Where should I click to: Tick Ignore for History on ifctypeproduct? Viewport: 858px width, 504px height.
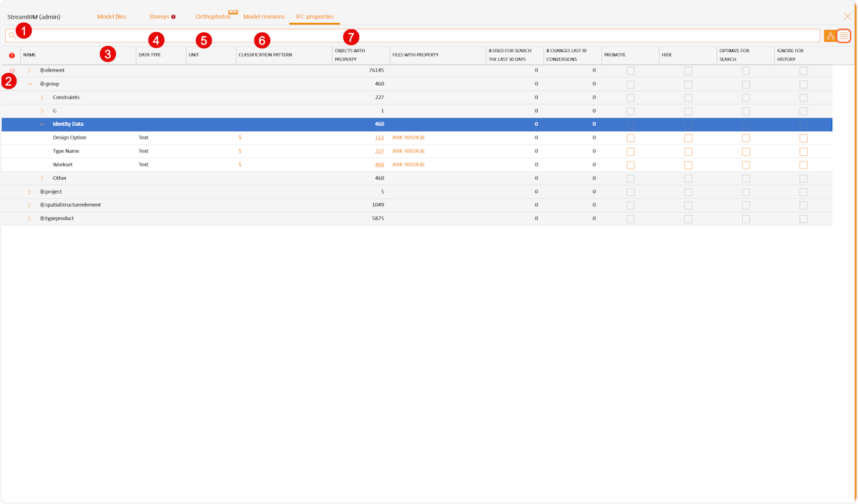tap(804, 219)
